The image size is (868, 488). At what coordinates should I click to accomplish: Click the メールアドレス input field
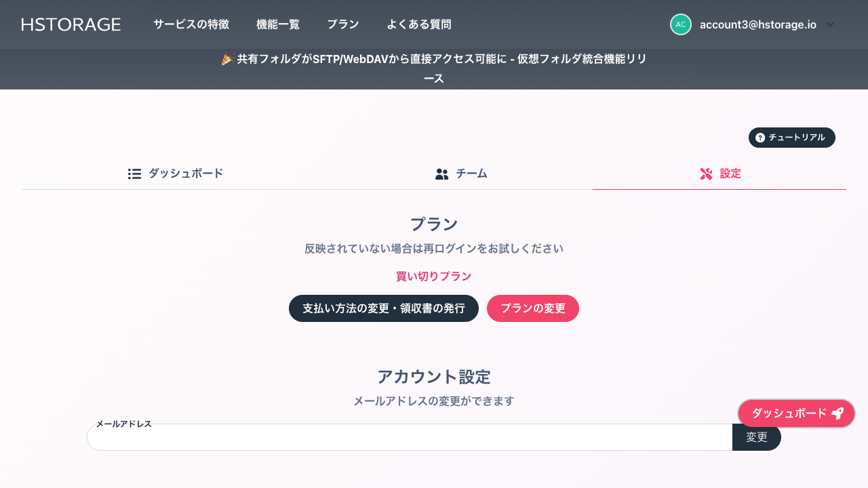tap(410, 437)
